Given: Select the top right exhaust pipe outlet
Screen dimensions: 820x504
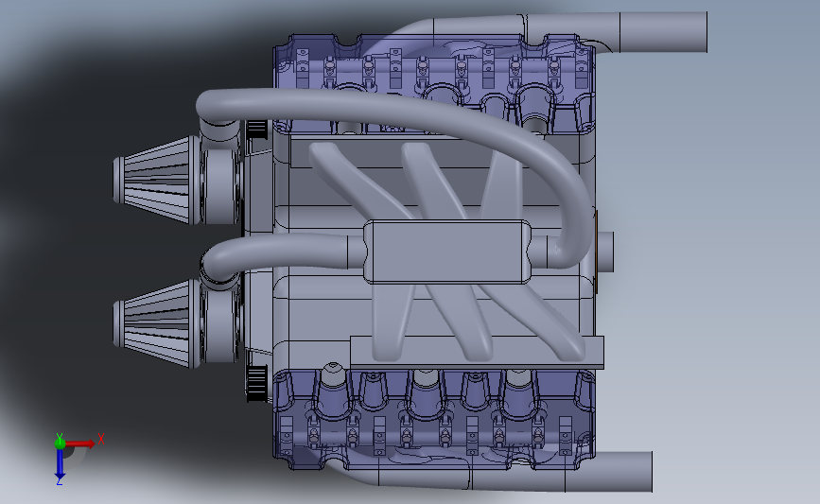Looking at the screenshot, I should tap(663, 32).
